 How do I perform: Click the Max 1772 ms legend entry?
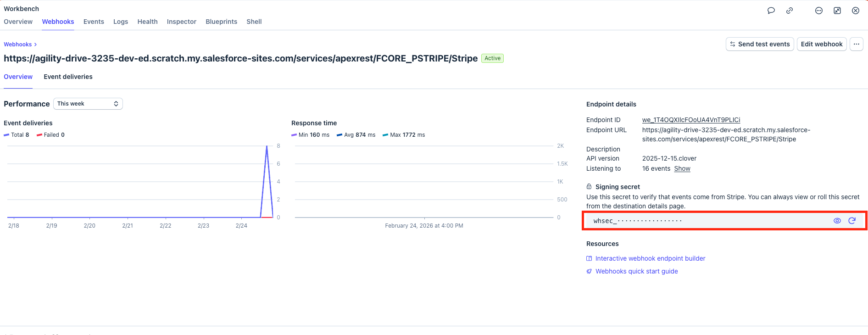coord(404,135)
